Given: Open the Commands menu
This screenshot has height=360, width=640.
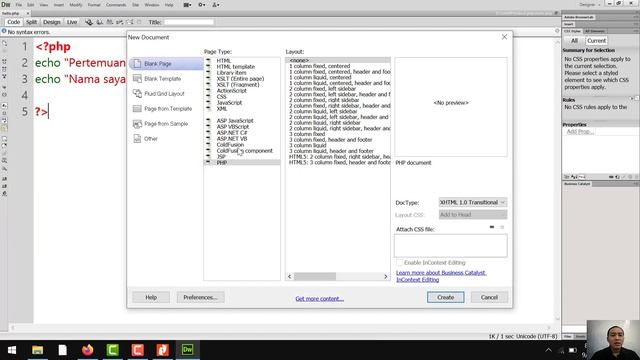Looking at the screenshot, I should coord(116,5).
